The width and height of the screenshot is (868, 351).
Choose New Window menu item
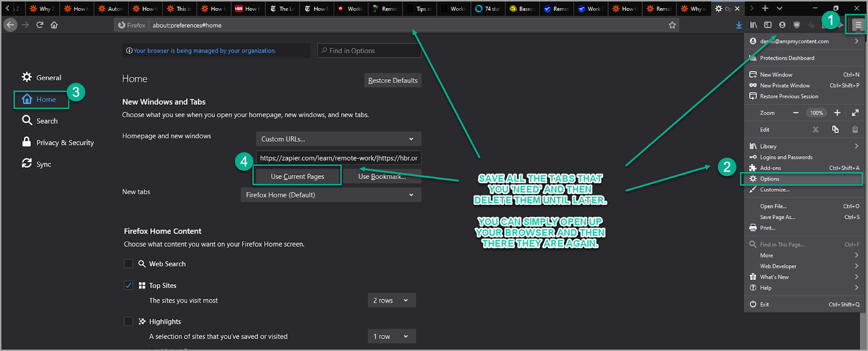point(804,75)
